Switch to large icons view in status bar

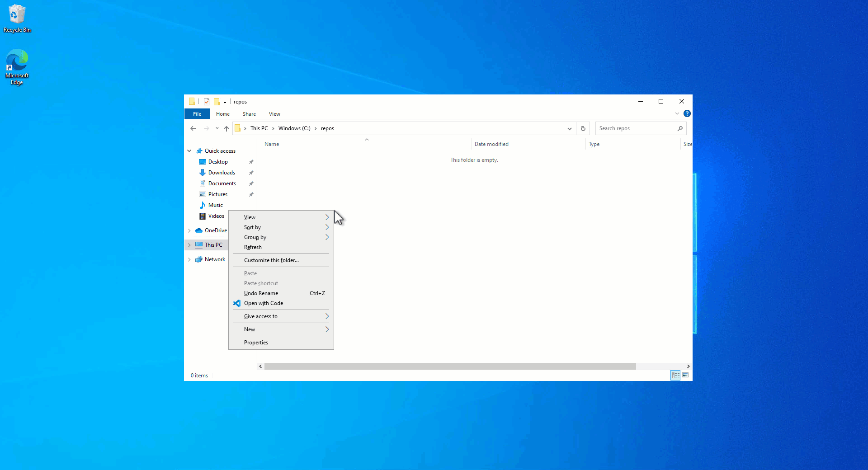[685, 375]
